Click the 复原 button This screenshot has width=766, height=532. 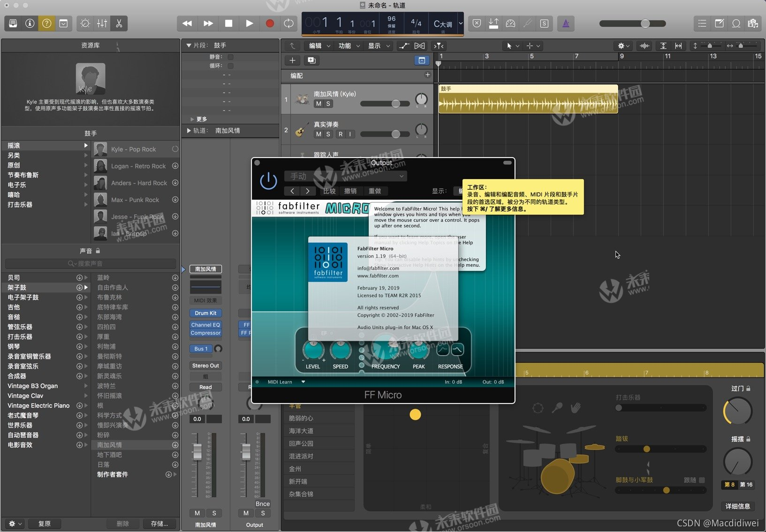click(x=45, y=524)
